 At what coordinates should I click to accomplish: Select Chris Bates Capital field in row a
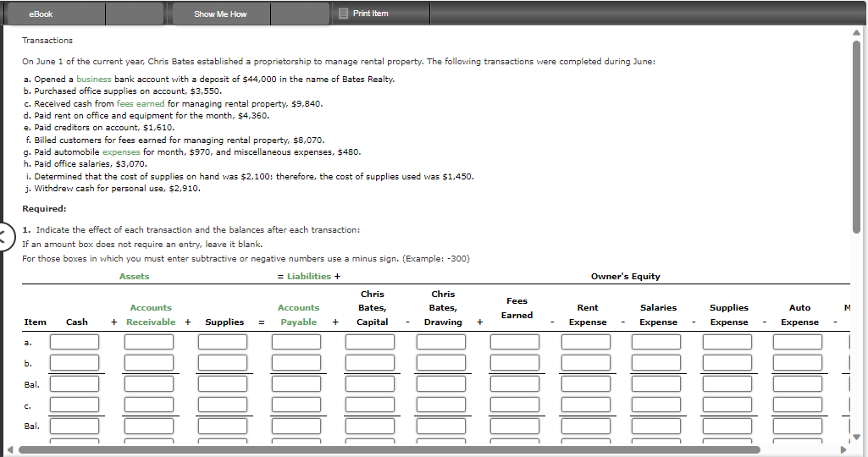[x=370, y=342]
